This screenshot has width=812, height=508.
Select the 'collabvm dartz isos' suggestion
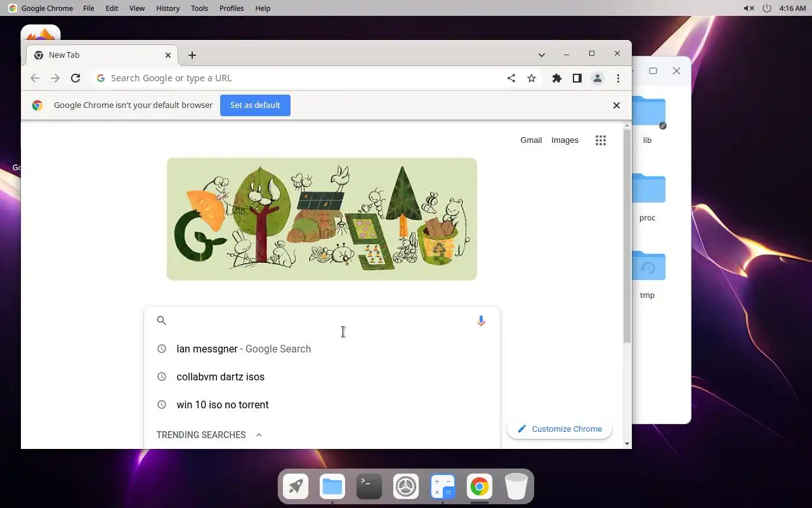click(322, 377)
